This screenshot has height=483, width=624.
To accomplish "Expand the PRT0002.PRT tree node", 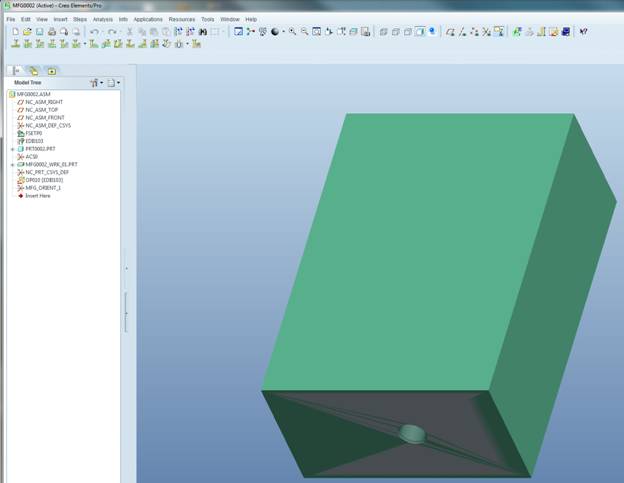I will click(12, 149).
